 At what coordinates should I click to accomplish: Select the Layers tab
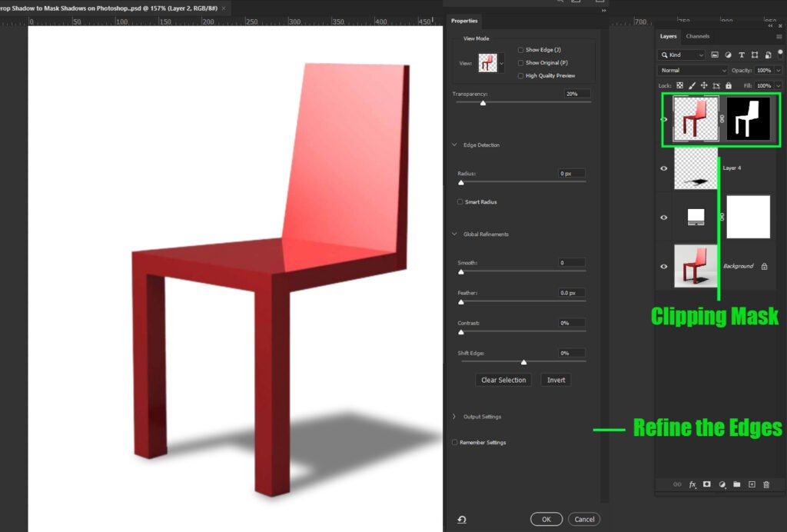pyautogui.click(x=668, y=35)
